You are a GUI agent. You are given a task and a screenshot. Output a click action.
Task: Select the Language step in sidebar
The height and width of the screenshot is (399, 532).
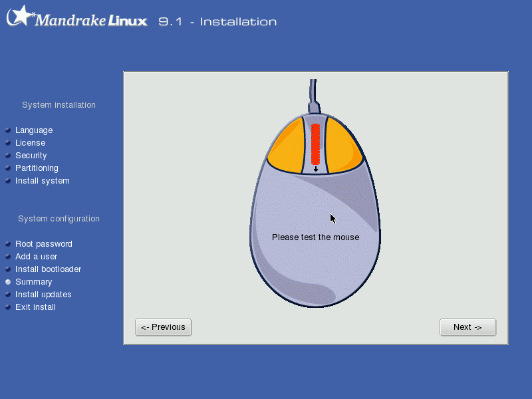pos(34,130)
